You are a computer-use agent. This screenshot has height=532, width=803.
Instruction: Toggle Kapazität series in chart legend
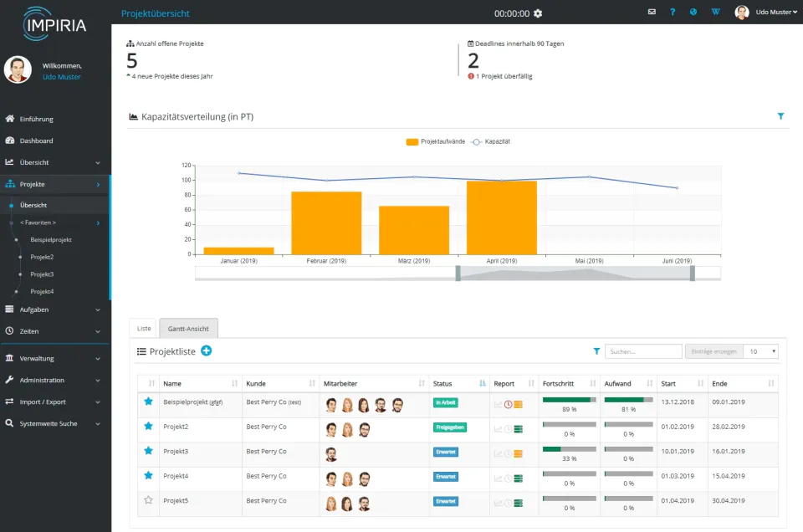(x=491, y=142)
